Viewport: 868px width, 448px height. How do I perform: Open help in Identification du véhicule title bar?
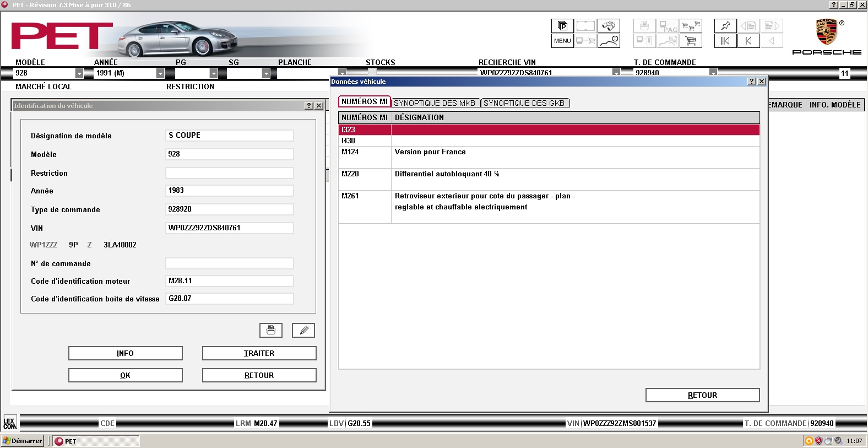(x=309, y=105)
